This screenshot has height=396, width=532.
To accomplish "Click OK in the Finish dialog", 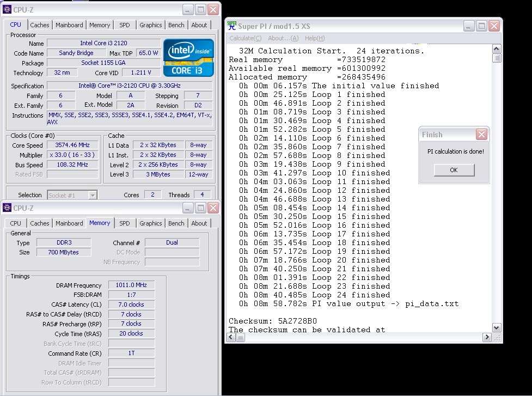I will 454,169.
